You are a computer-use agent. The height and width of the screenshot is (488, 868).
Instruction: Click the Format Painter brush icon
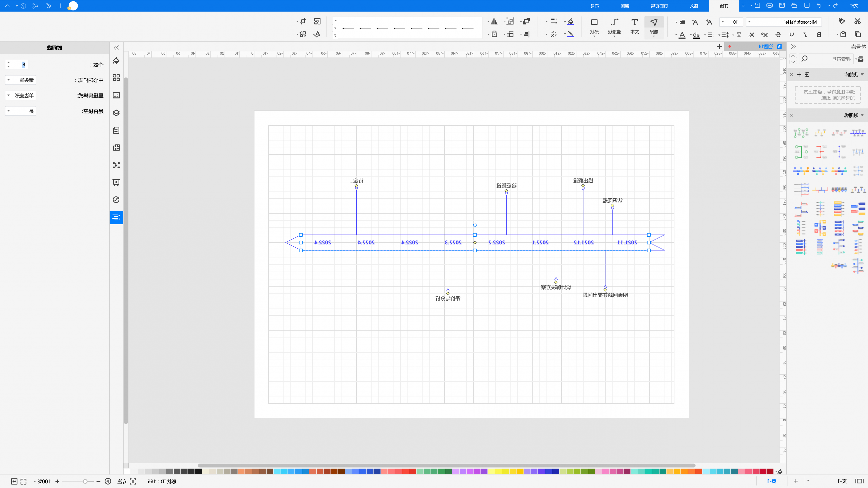coord(842,21)
